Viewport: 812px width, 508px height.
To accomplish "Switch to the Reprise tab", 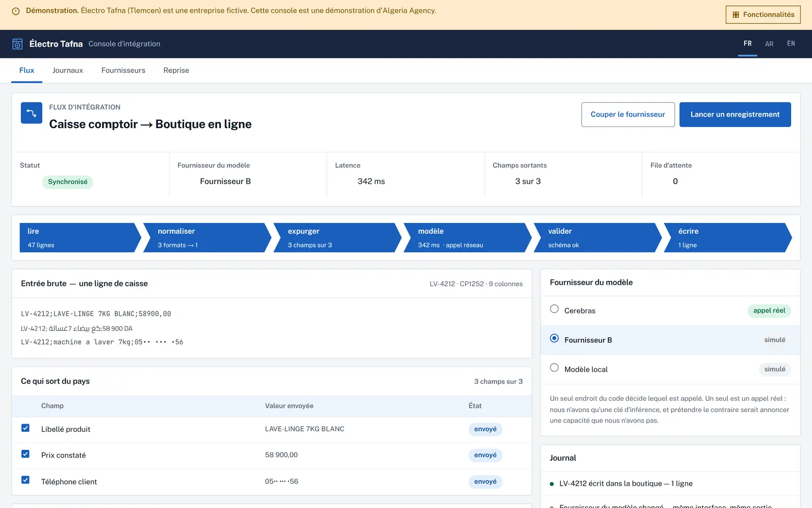I will coord(176,71).
